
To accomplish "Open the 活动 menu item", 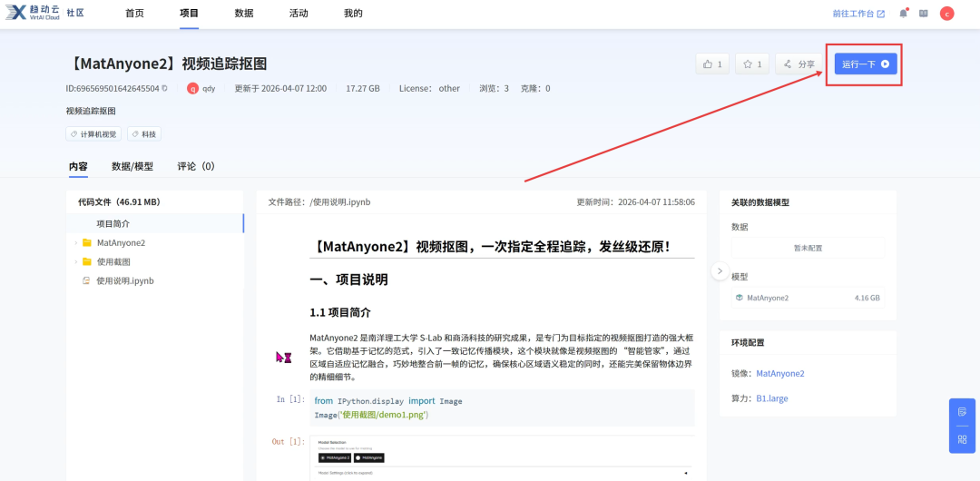I will coord(299,13).
